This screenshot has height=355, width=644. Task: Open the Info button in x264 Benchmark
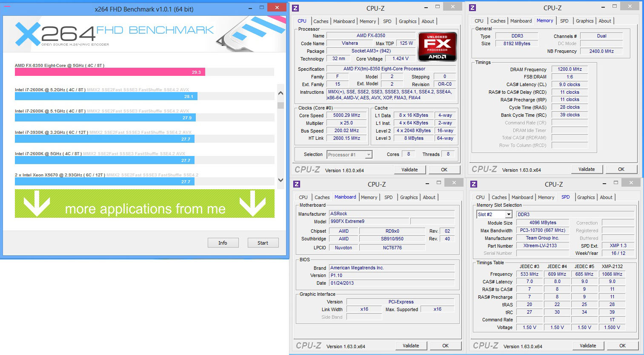[223, 243]
